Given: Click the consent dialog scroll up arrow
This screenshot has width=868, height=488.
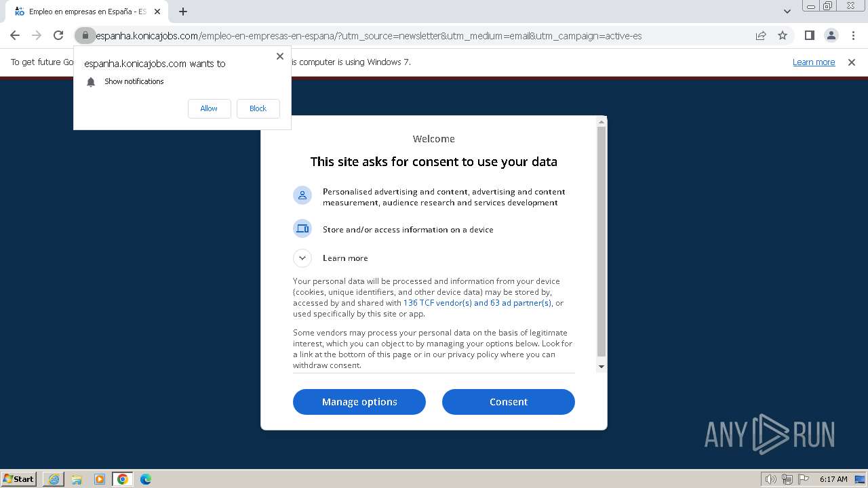Looking at the screenshot, I should point(601,122).
